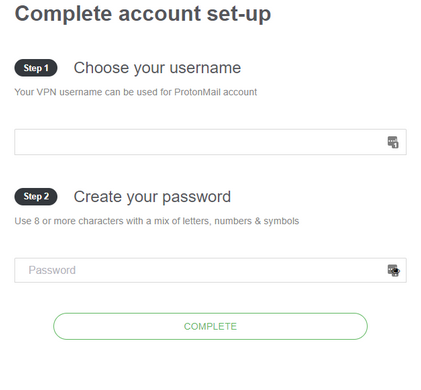421x390 pixels.
Task: Click the 'Password' placeholder text
Action: pos(52,270)
